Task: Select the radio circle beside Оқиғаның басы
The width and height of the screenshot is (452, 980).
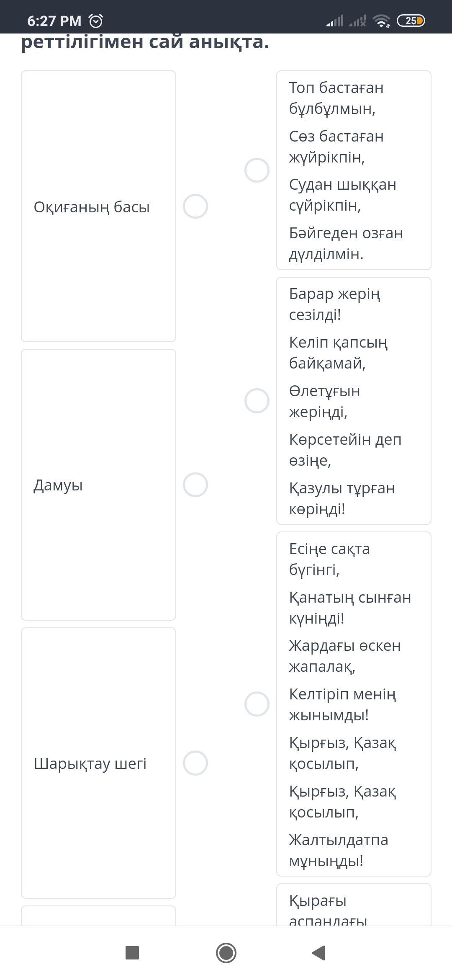Action: pos(195,206)
